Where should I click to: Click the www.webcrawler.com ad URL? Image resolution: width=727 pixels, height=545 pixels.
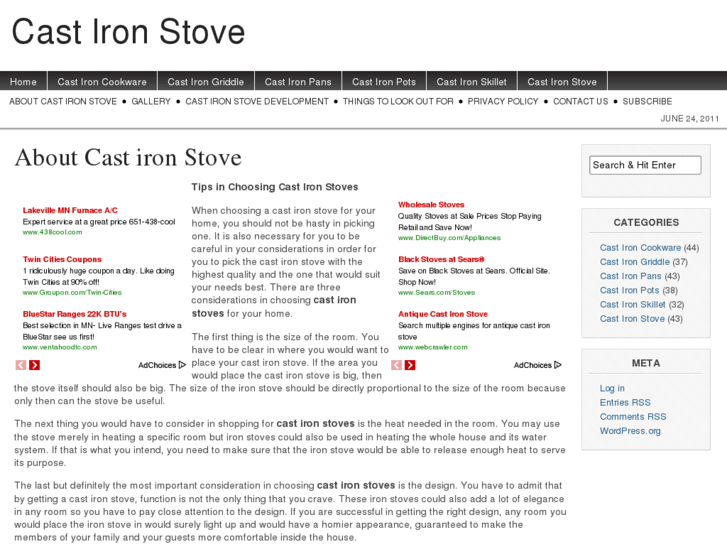click(x=433, y=347)
